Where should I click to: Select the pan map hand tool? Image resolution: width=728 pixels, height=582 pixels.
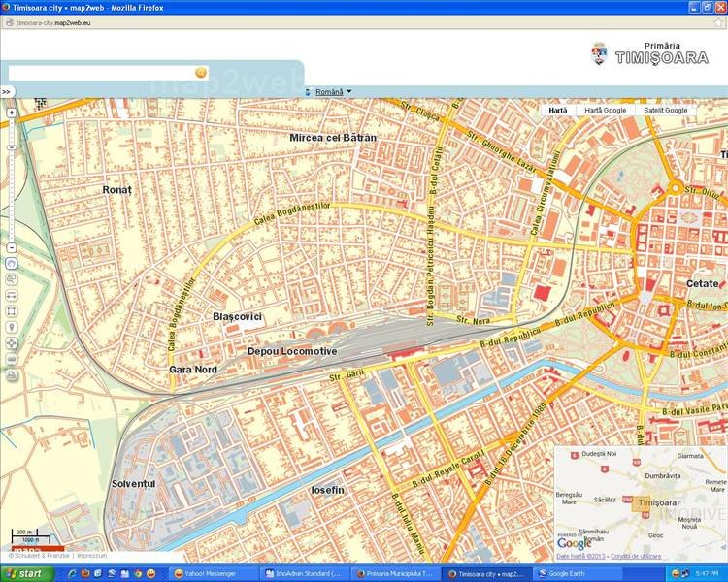(12, 263)
